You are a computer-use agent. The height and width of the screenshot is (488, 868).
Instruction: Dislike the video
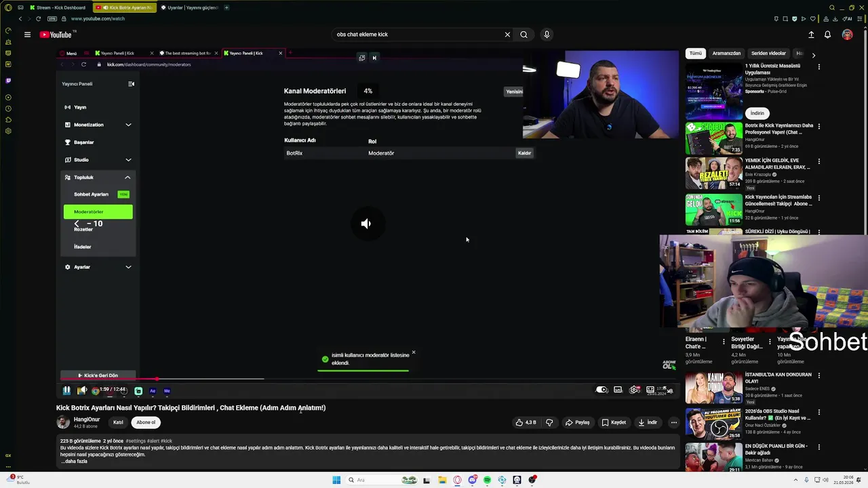[x=549, y=422]
